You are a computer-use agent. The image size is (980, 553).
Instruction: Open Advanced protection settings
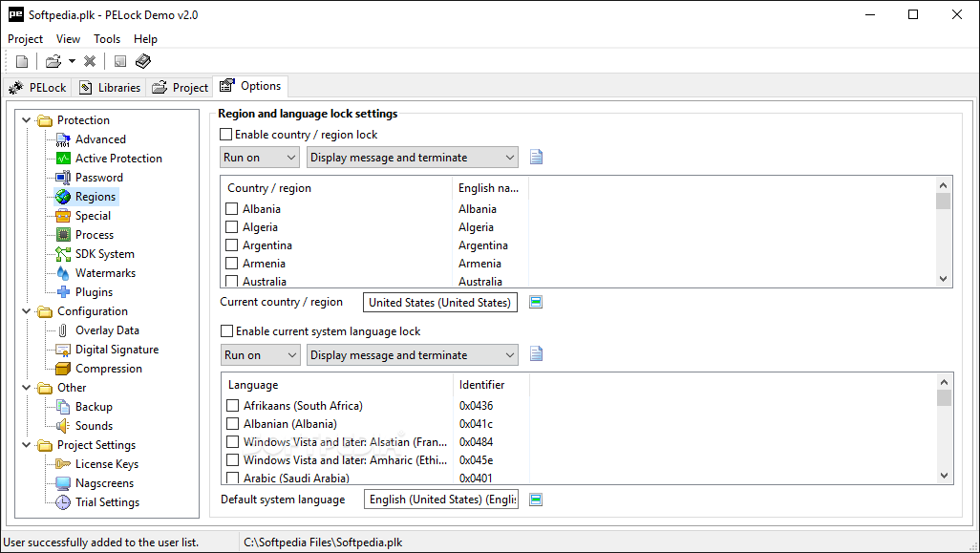click(100, 139)
